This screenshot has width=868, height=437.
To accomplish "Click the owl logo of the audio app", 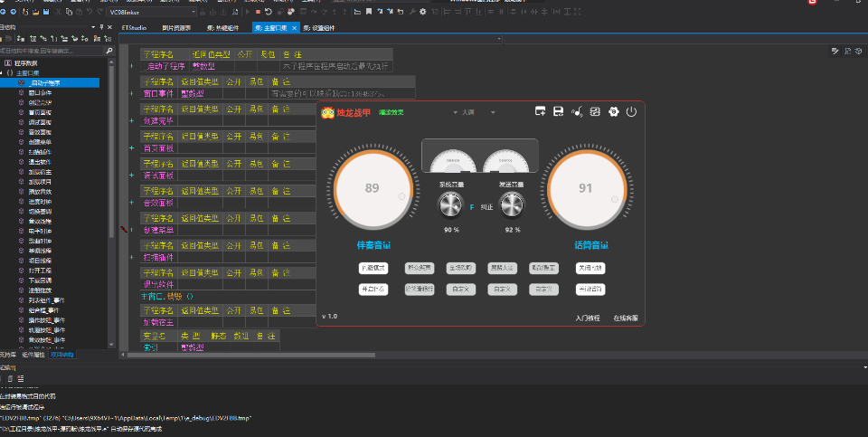I will [328, 112].
